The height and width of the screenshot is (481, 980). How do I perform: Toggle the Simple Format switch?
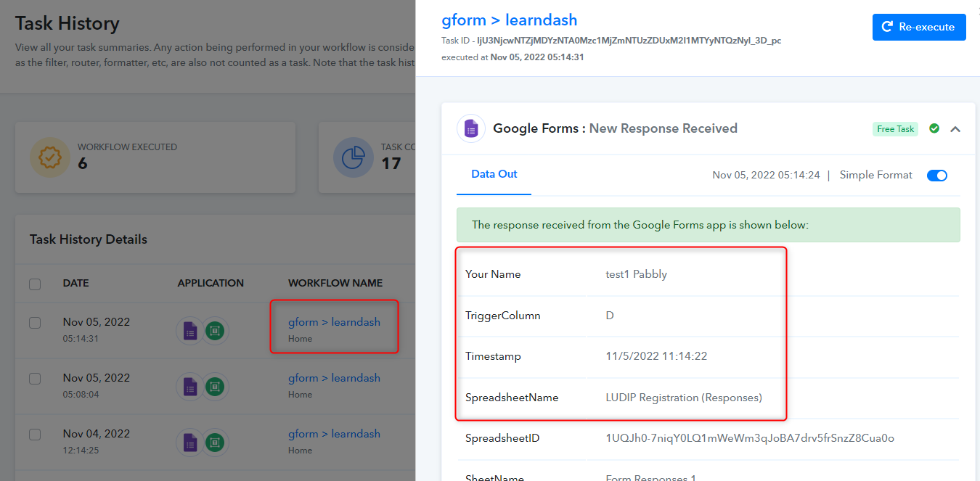[937, 176]
